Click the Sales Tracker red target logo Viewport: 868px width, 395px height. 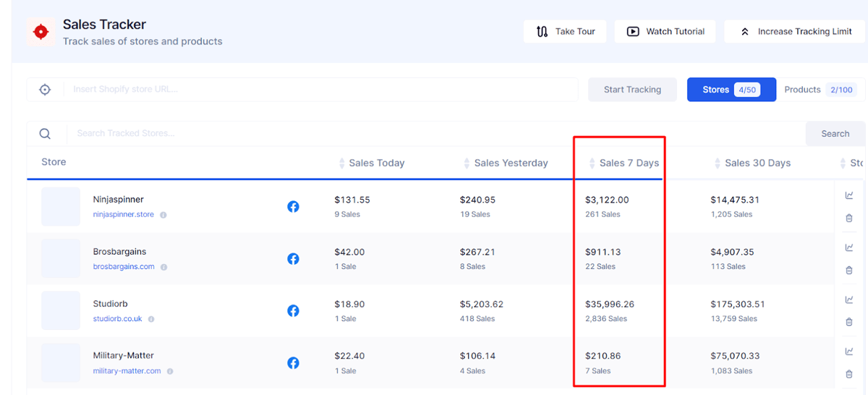[x=41, y=32]
